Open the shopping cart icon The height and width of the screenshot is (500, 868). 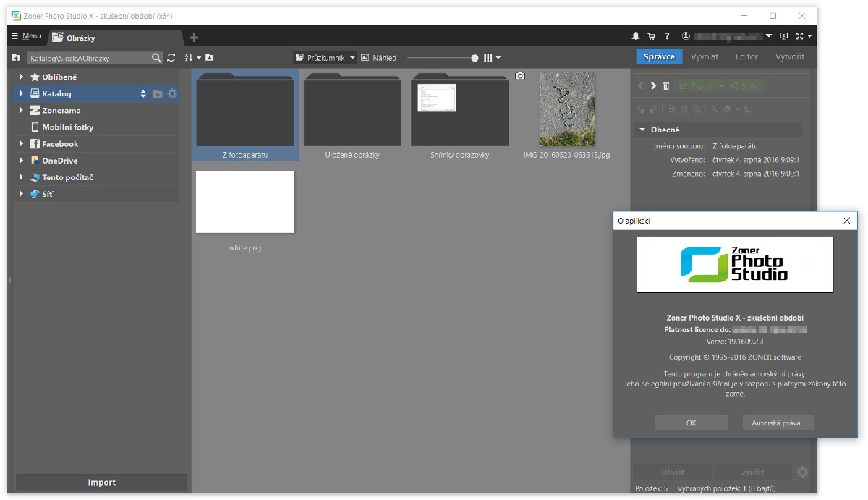(651, 36)
